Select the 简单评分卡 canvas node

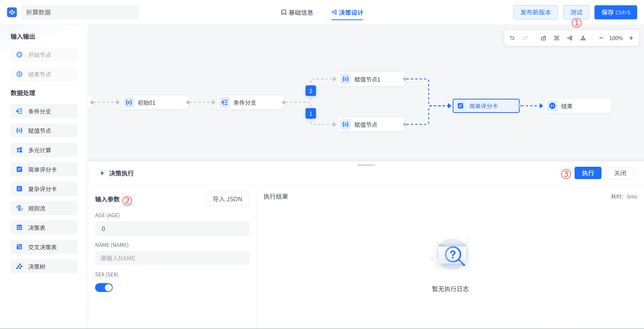click(x=486, y=106)
